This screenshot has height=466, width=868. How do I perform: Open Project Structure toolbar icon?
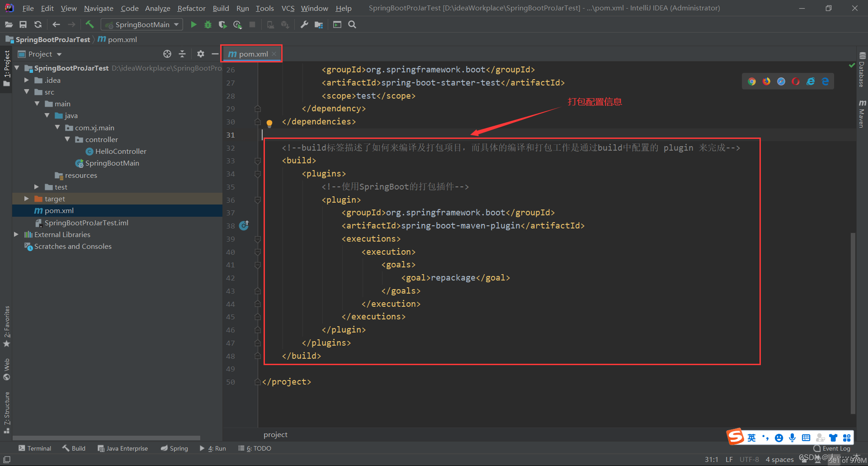[x=319, y=24]
